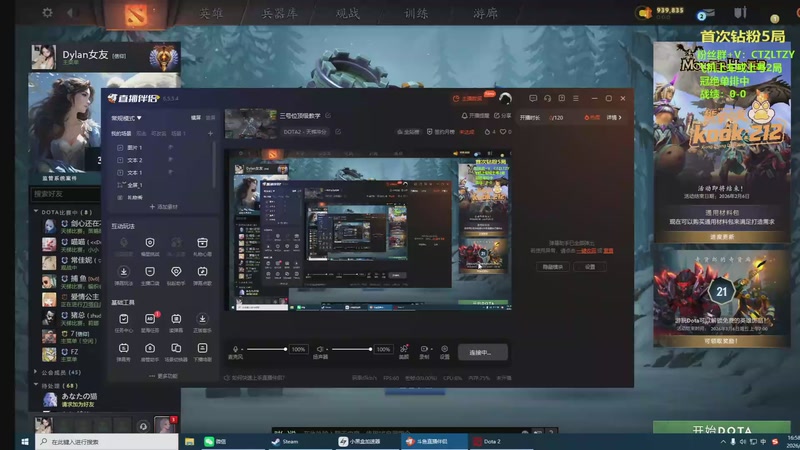Open 详情 details chevron
Image resolution: width=800 pixels, height=450 pixels.
[614, 117]
